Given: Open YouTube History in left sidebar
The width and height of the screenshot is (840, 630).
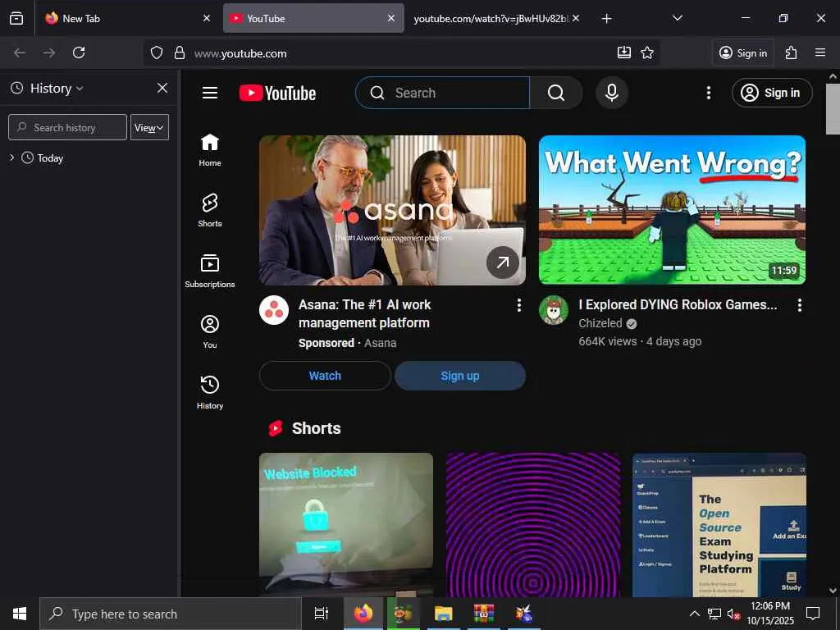Looking at the screenshot, I should tap(210, 392).
